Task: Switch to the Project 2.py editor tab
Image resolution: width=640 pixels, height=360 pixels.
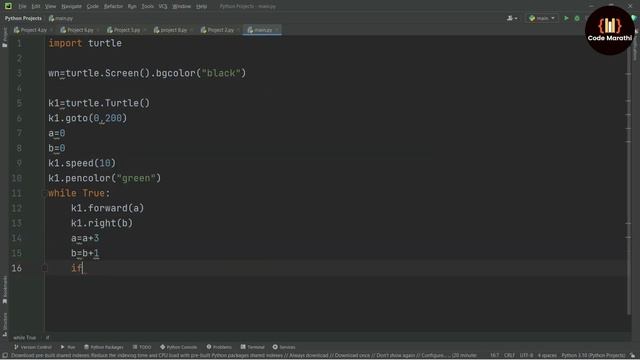Action: [218, 30]
